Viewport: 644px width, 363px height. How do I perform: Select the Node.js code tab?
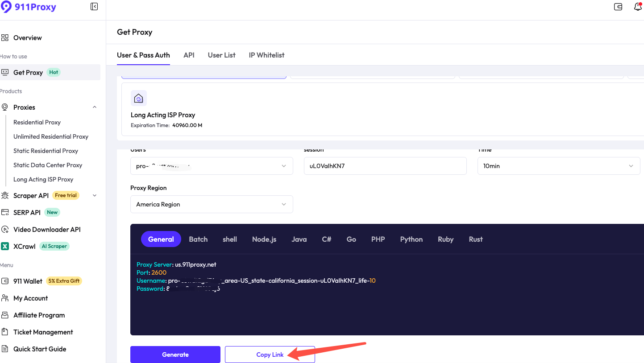pyautogui.click(x=264, y=239)
